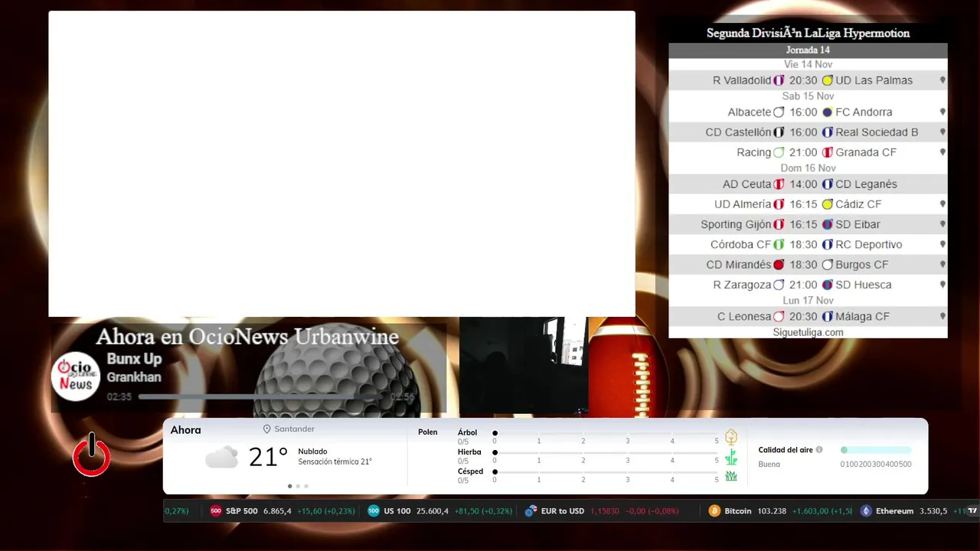
Task: Click the CD Mirandés red crest
Action: pos(779,265)
